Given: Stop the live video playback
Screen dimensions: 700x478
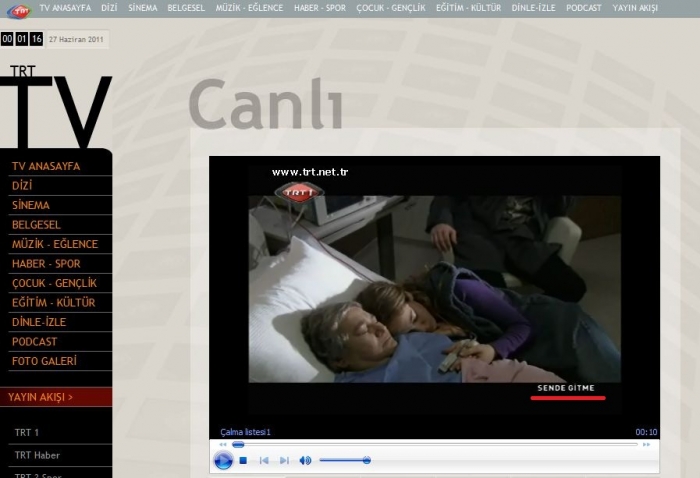Looking at the screenshot, I should [243, 460].
